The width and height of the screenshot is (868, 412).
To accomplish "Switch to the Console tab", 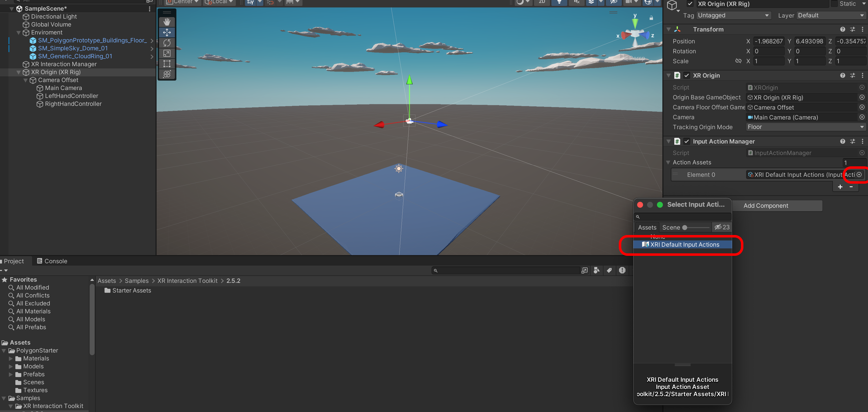I will coord(52,261).
